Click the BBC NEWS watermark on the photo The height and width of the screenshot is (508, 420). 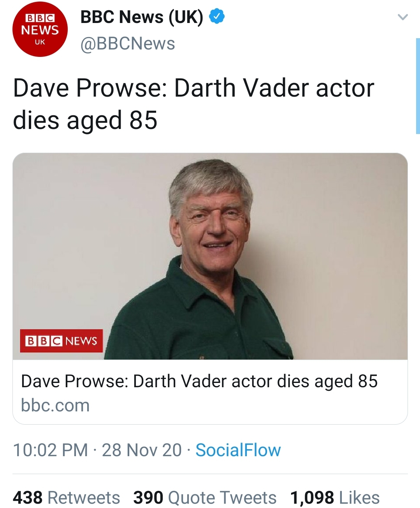click(62, 341)
